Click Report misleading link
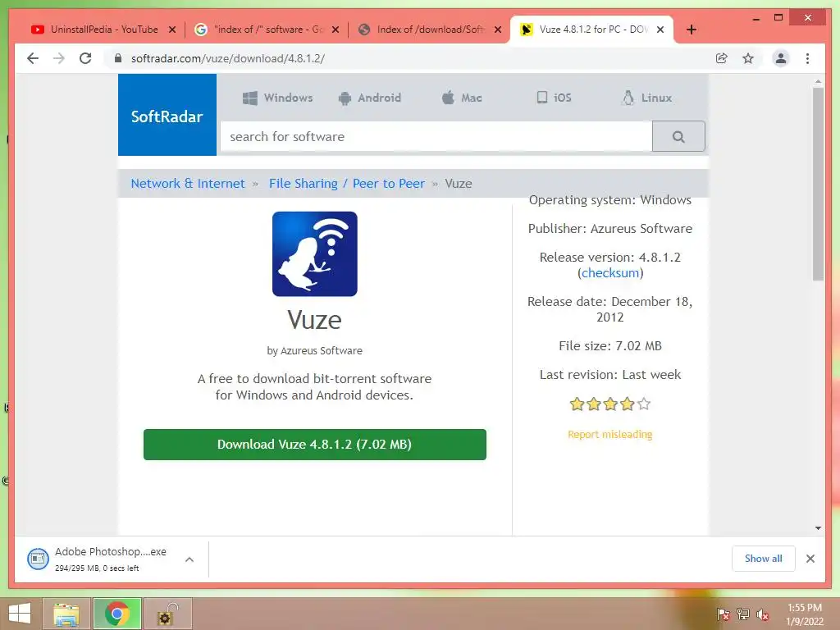The width and height of the screenshot is (840, 630). click(x=610, y=435)
